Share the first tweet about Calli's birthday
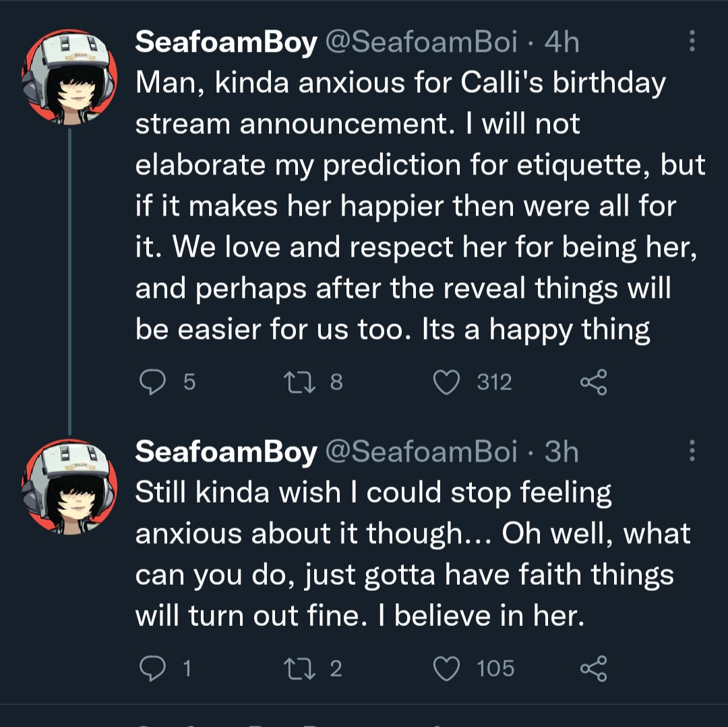 pyautogui.click(x=594, y=382)
